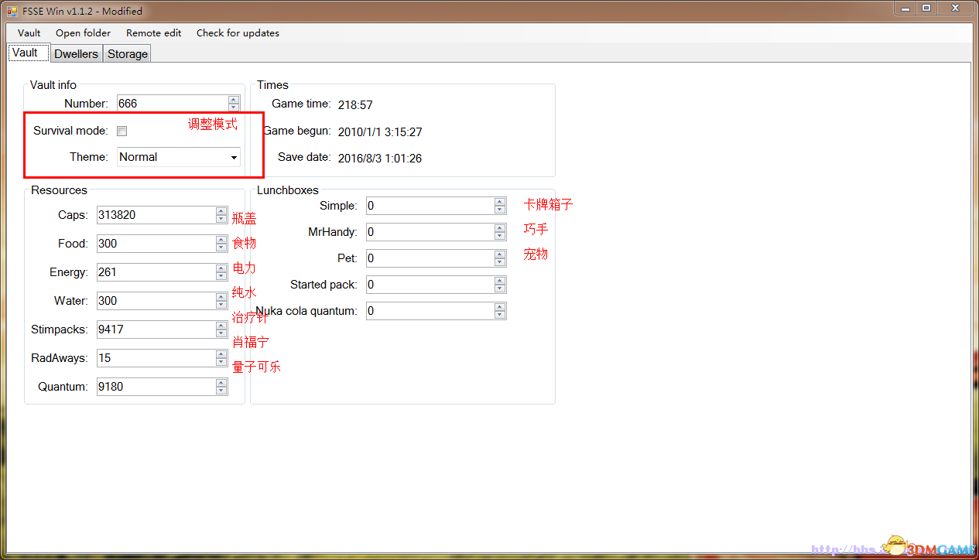Click Open folder in menu bar
This screenshot has width=979, height=560.
point(83,33)
